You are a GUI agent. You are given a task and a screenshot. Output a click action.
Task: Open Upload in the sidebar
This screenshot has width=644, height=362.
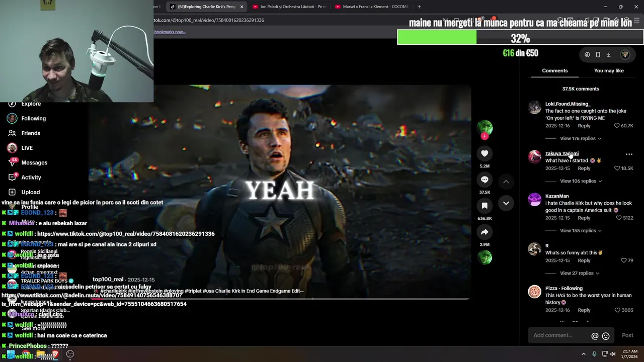31,192
